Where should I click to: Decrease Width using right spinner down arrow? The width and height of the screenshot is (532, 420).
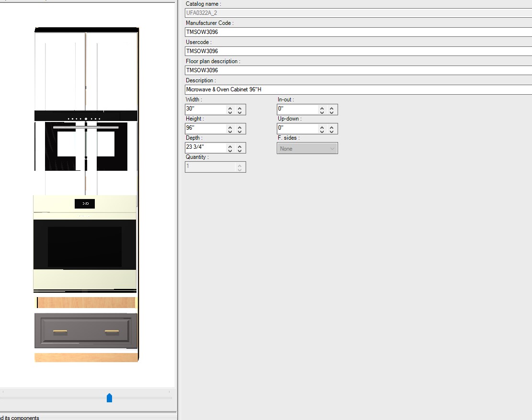(240, 112)
